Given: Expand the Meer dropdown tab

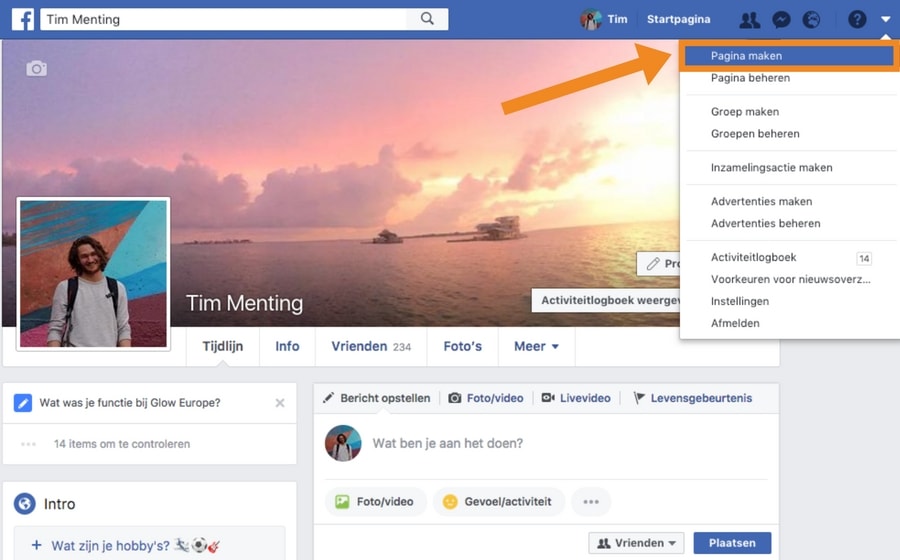Looking at the screenshot, I should pyautogui.click(x=537, y=347).
